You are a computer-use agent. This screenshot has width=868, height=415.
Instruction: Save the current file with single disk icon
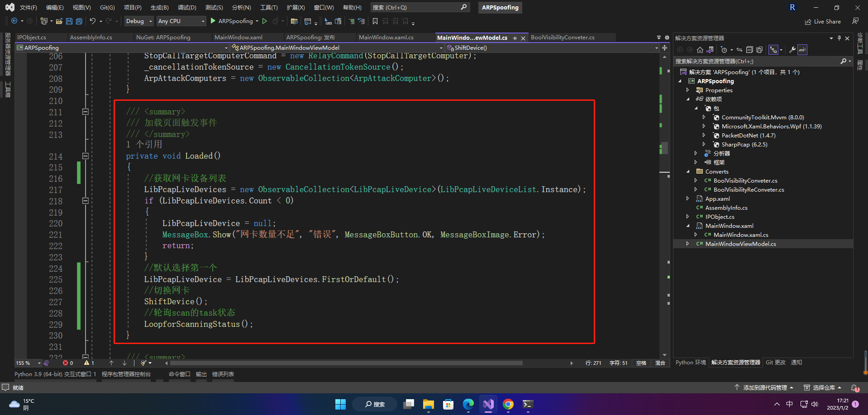coord(69,21)
